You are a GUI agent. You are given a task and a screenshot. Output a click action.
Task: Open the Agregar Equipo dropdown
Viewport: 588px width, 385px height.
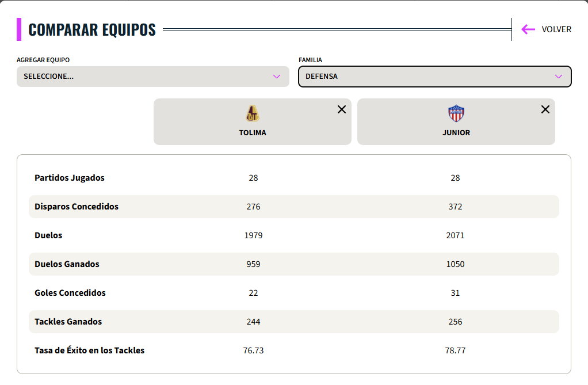(x=152, y=77)
